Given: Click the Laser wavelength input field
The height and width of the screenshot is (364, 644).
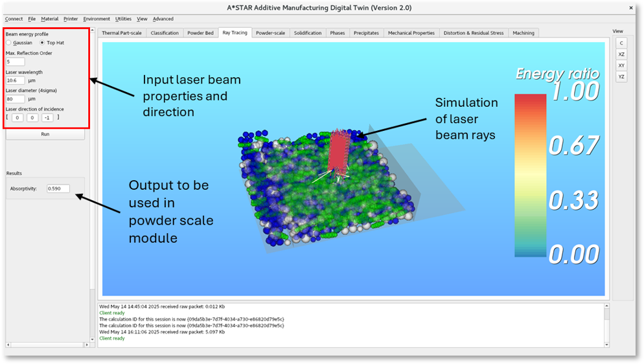Looking at the screenshot, I should tap(15, 80).
